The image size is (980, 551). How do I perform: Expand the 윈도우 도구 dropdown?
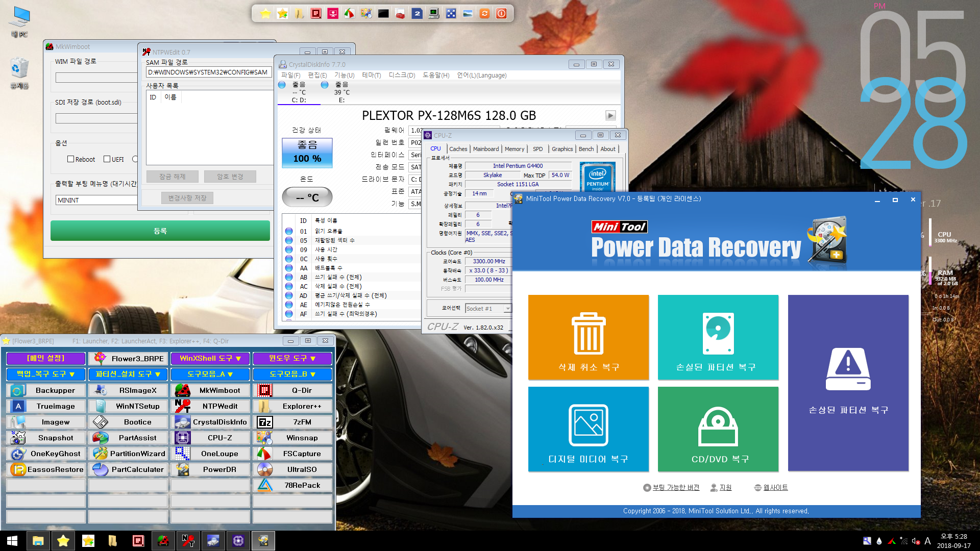[x=292, y=359]
